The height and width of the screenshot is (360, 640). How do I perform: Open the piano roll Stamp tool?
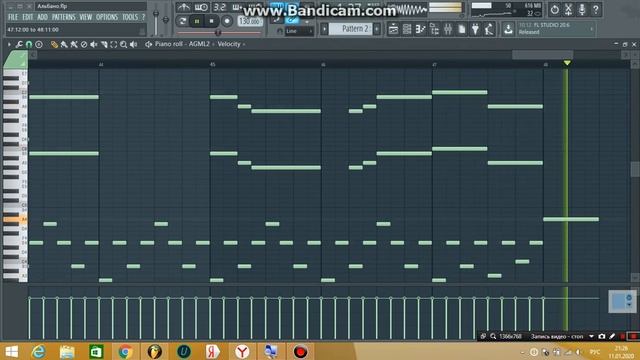click(x=39, y=44)
